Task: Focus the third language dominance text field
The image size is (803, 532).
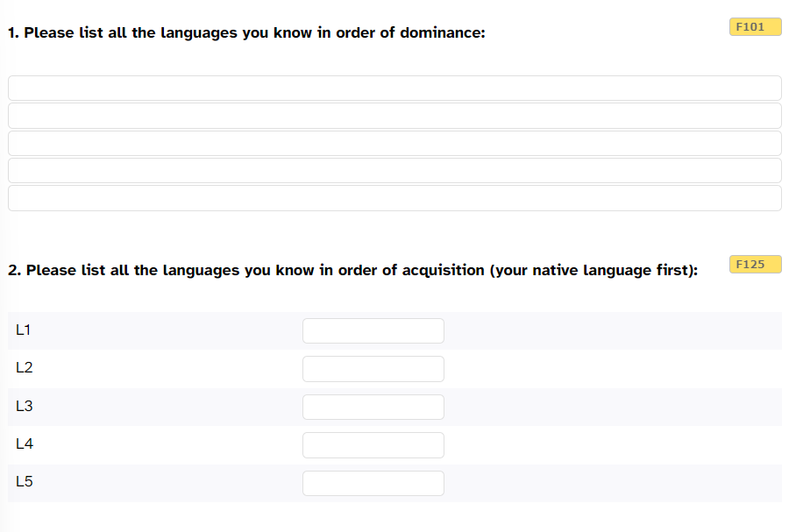Action: 394,144
